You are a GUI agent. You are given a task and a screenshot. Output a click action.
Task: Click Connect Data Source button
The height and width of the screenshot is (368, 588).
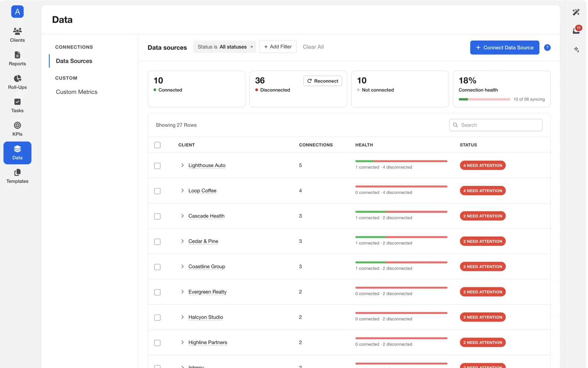[x=505, y=47]
